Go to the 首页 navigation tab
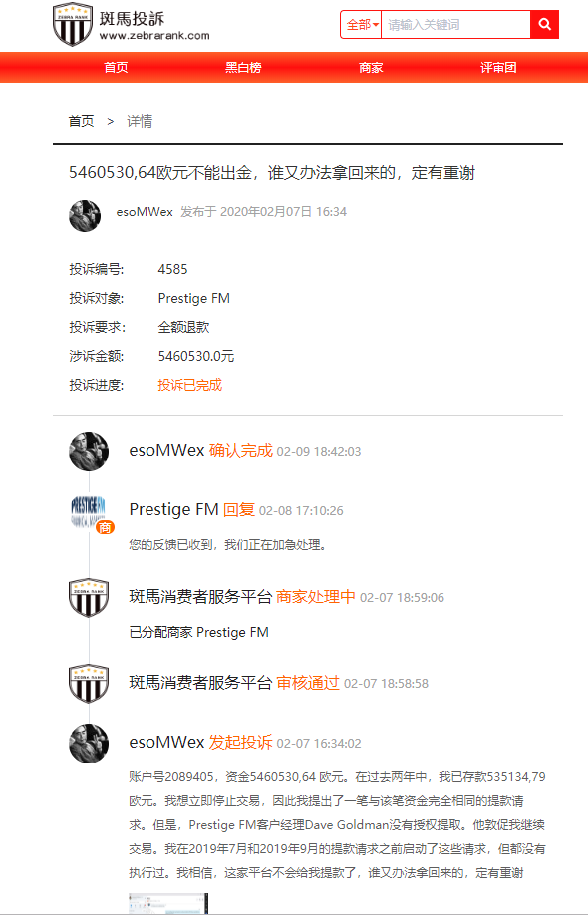The image size is (588, 915). click(116, 67)
